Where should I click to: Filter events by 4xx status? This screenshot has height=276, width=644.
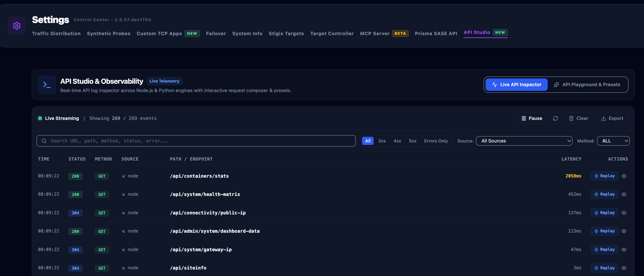[397, 141]
